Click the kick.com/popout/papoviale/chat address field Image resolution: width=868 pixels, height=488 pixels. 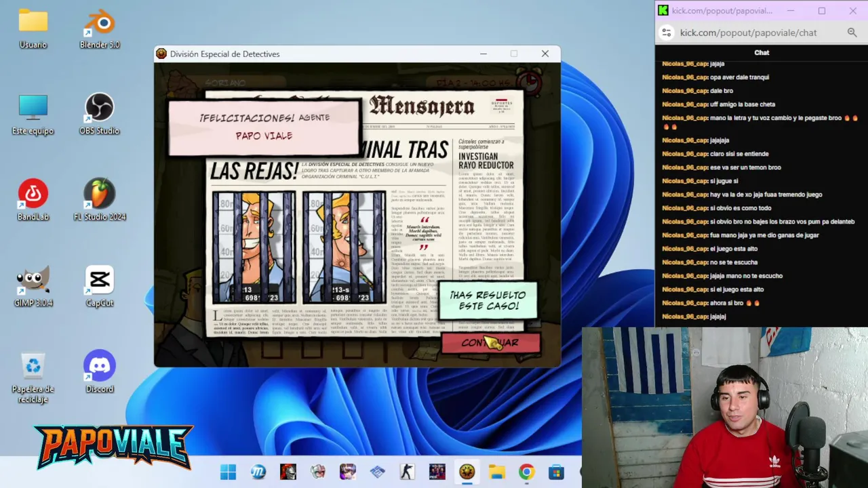click(x=748, y=33)
